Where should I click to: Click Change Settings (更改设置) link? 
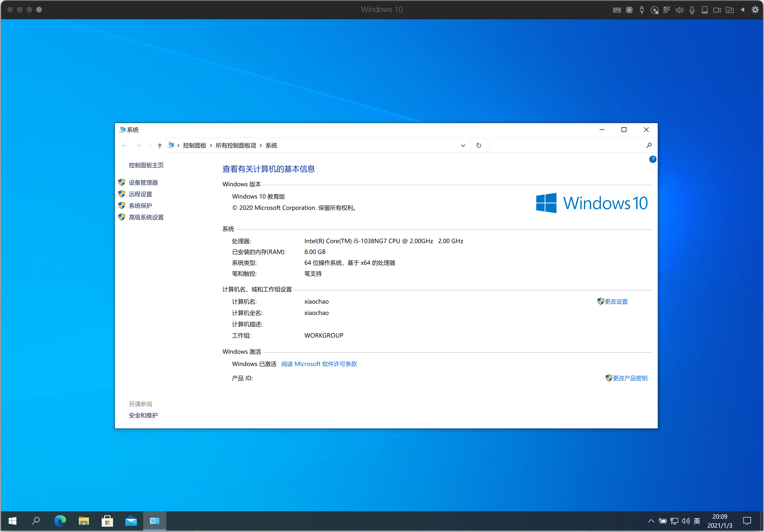(616, 301)
